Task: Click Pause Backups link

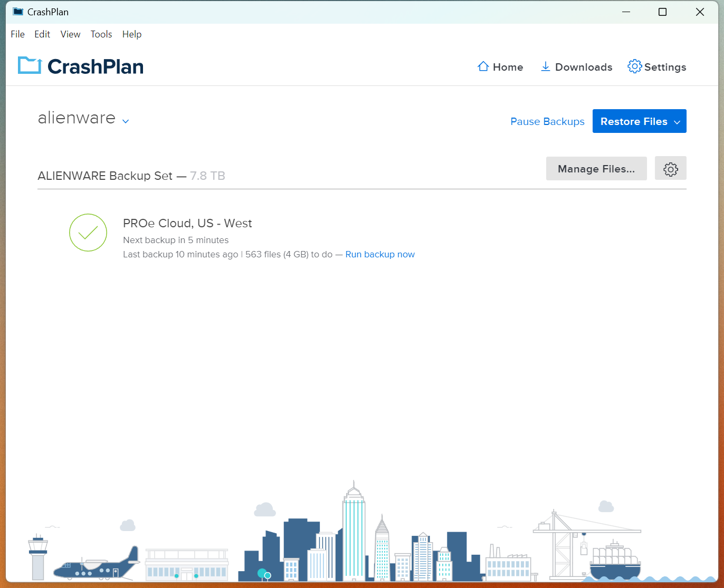Action: pos(547,121)
